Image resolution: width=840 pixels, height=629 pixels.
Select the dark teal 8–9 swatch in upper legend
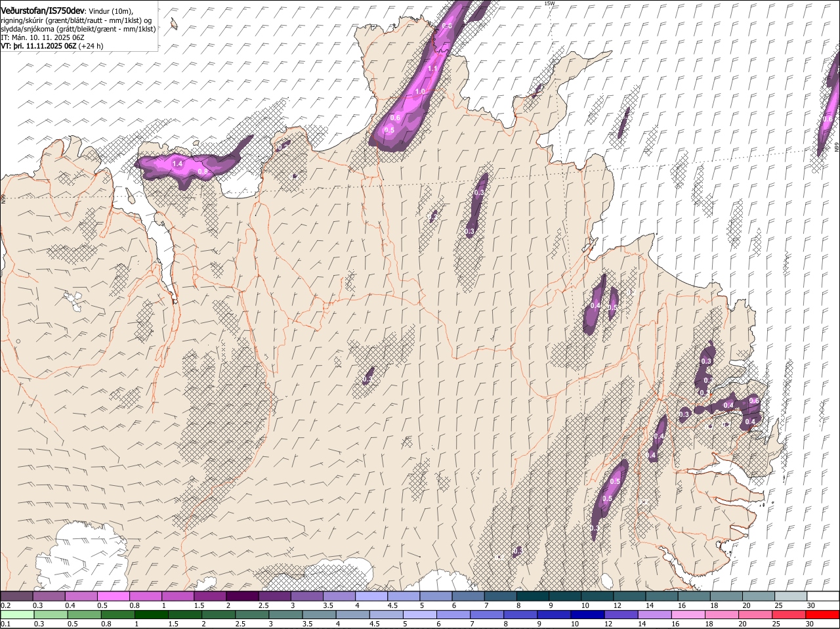point(533,596)
